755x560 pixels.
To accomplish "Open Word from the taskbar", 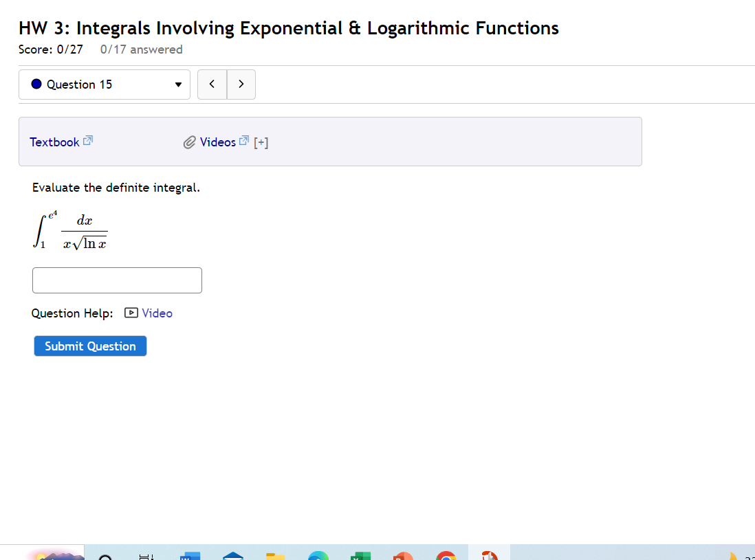I will click(x=190, y=555).
